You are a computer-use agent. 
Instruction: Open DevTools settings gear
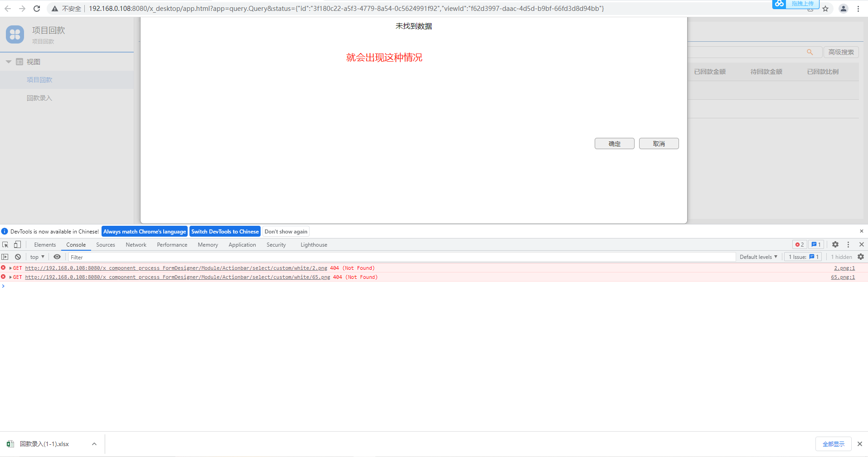[x=835, y=244]
